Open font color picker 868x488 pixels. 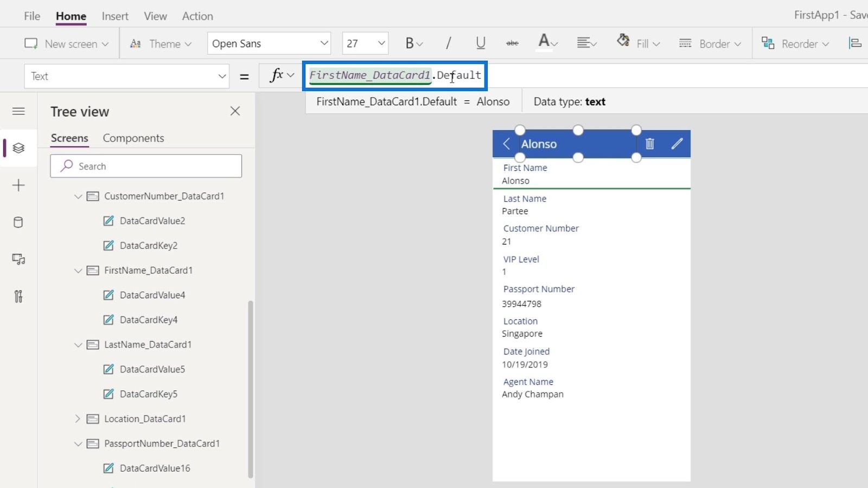tap(547, 43)
